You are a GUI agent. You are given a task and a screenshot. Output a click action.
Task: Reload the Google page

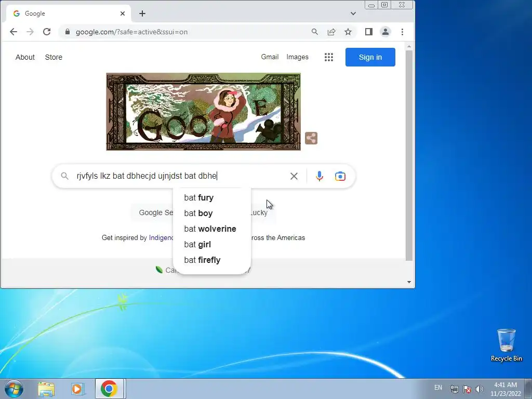(x=47, y=32)
